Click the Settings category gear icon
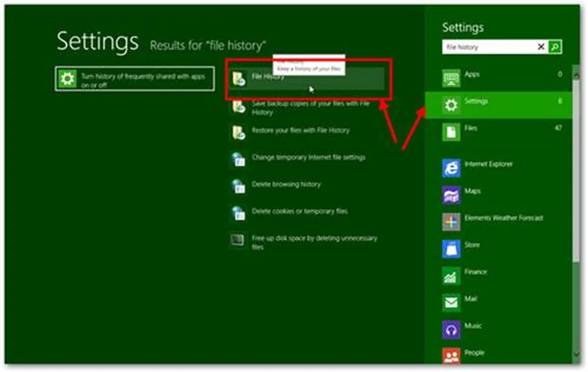588x372 pixels. pos(451,105)
